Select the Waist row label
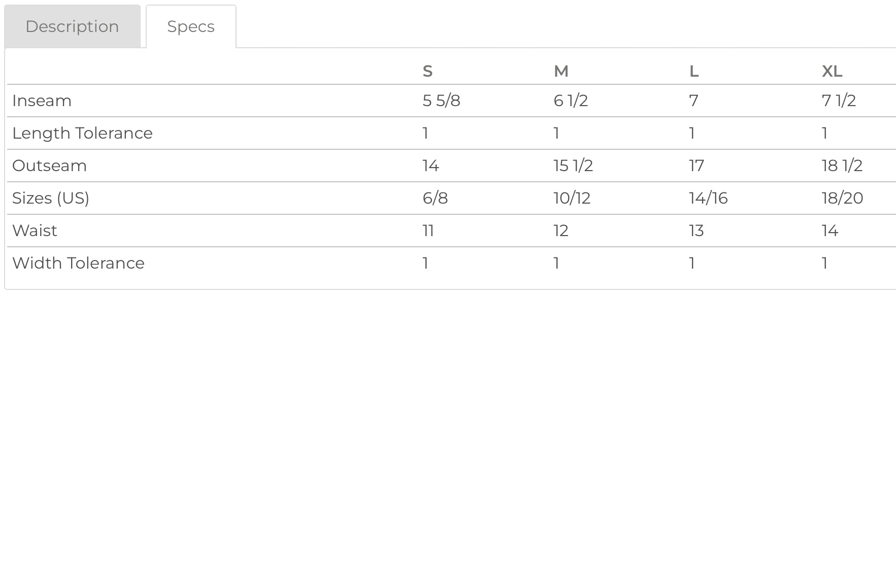Viewport: 896px width, 588px height. (35, 231)
